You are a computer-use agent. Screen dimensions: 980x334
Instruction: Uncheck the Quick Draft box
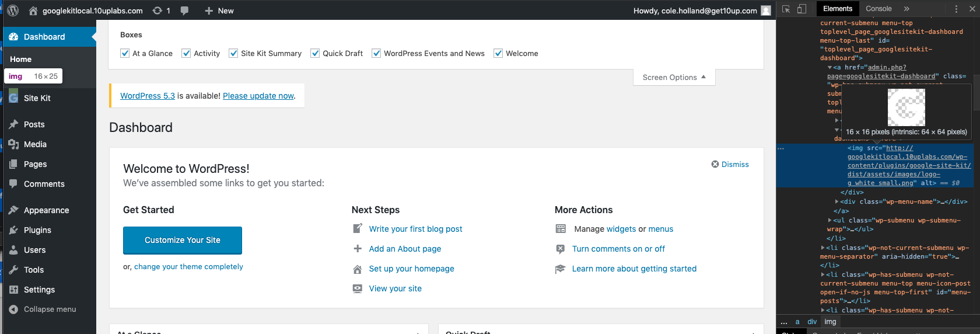pyautogui.click(x=315, y=53)
